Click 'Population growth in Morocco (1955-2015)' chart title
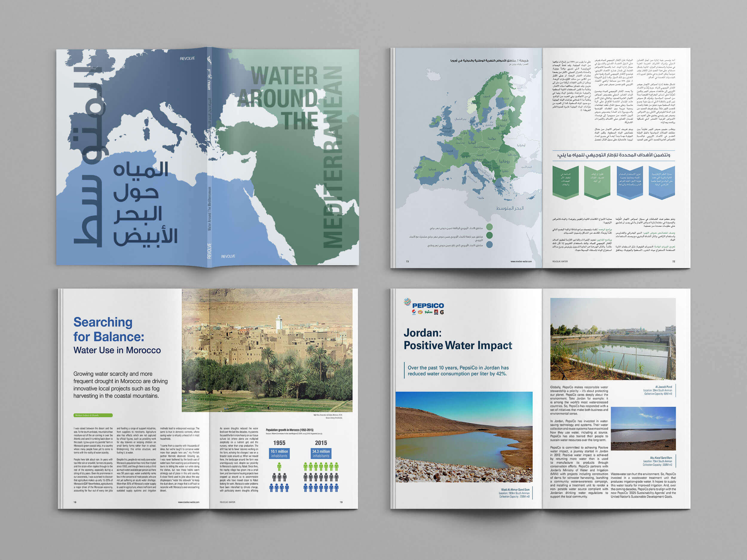Viewport: 747px width, 560px height. click(x=290, y=430)
